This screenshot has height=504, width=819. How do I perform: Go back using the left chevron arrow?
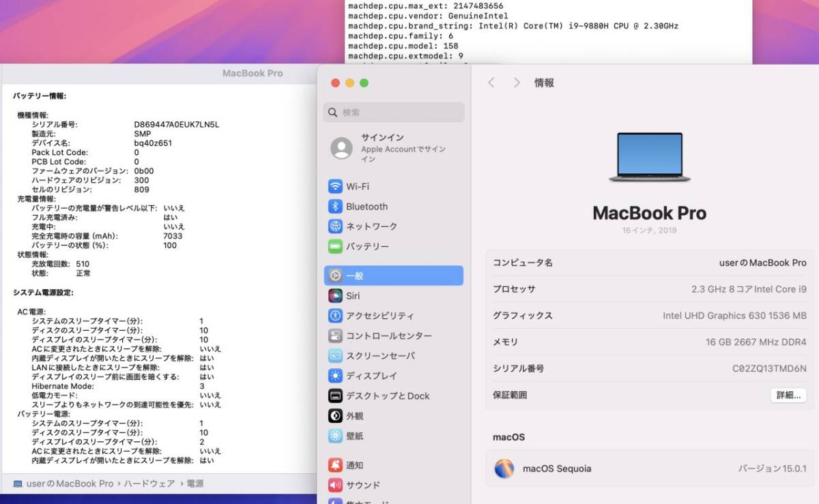[x=491, y=82]
